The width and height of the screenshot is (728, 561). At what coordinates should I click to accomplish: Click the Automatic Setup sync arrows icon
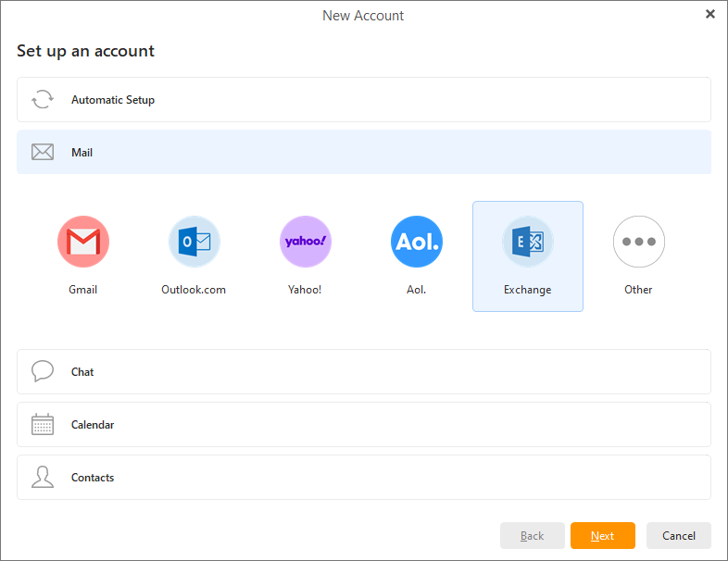point(43,99)
